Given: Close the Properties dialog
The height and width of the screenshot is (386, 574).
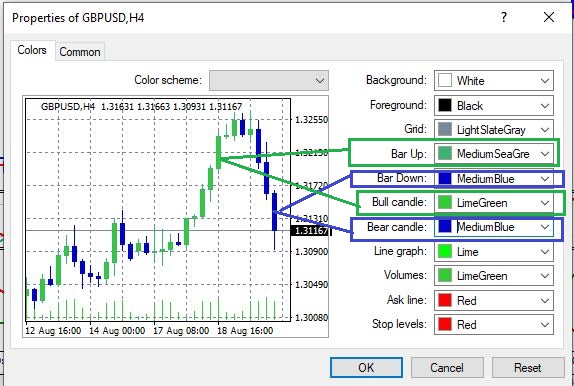Looking at the screenshot, I should coord(549,17).
